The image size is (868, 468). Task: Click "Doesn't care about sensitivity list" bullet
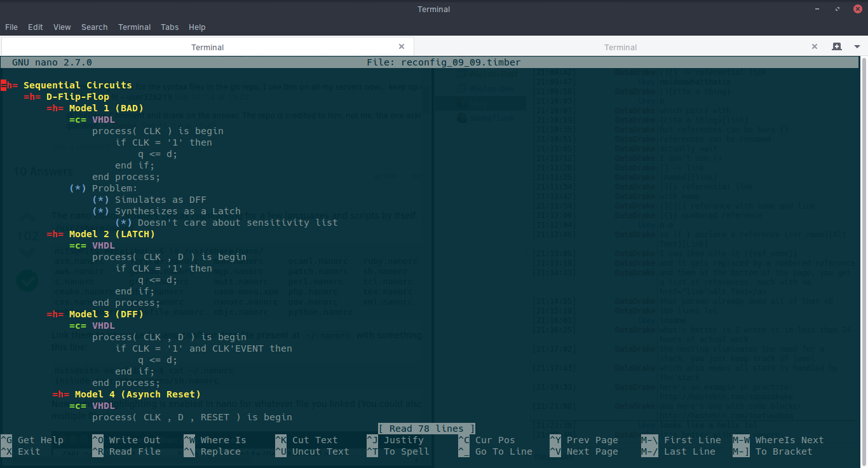(x=226, y=223)
